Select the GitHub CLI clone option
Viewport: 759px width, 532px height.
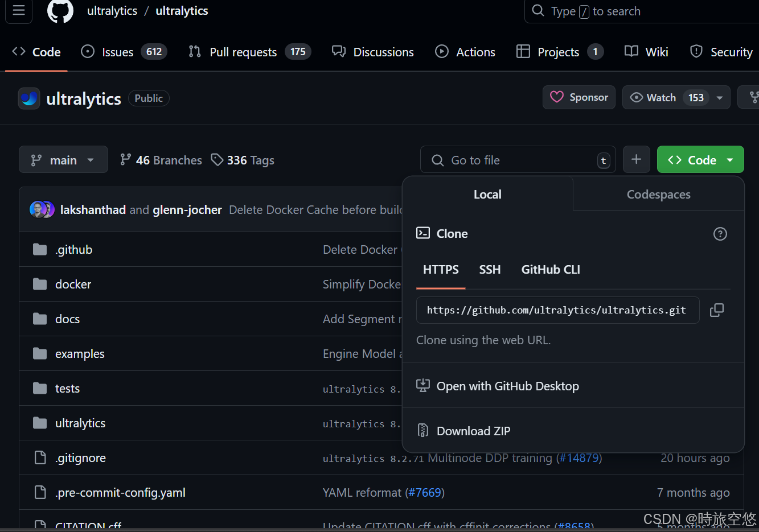point(551,270)
